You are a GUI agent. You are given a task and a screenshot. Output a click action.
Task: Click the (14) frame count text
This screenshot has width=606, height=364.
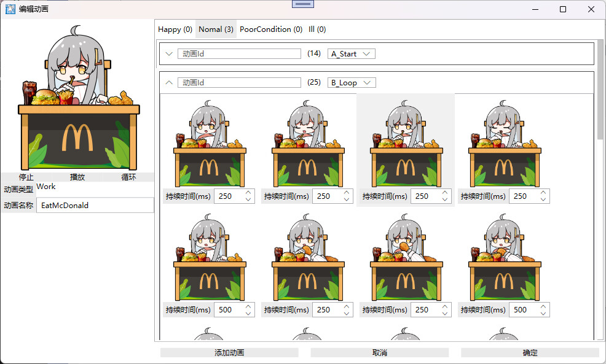[314, 53]
